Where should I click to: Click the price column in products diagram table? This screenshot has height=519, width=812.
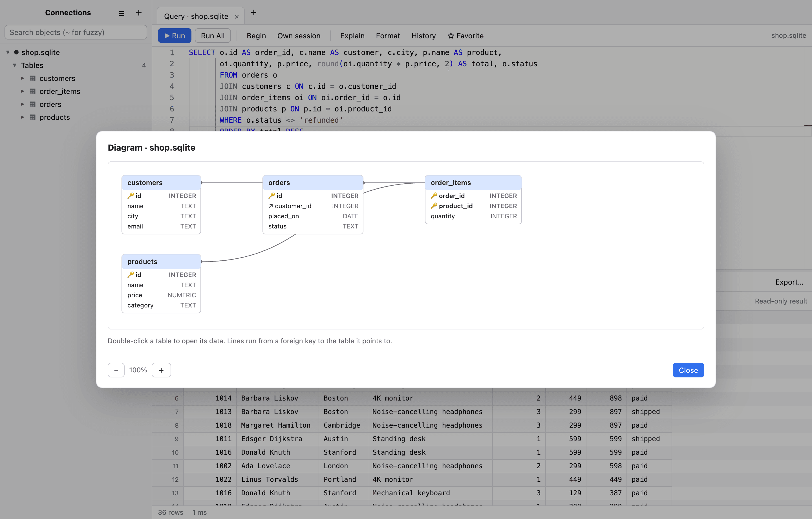(162, 295)
